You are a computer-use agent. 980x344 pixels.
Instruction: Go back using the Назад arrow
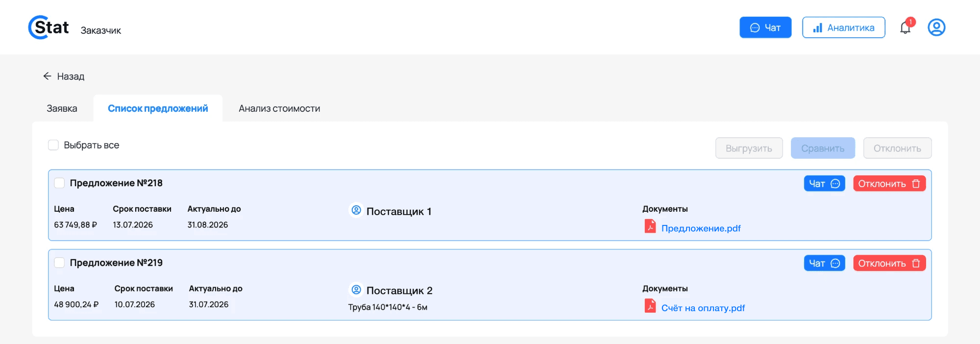tap(47, 76)
